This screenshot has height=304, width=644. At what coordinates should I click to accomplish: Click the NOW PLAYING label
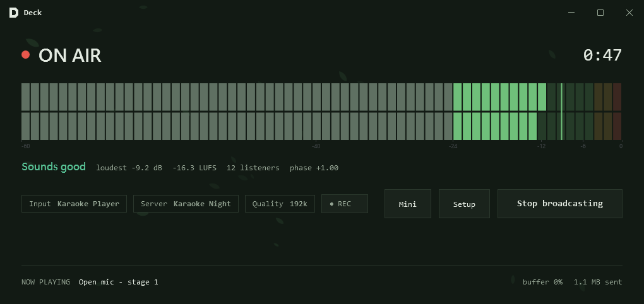point(45,282)
